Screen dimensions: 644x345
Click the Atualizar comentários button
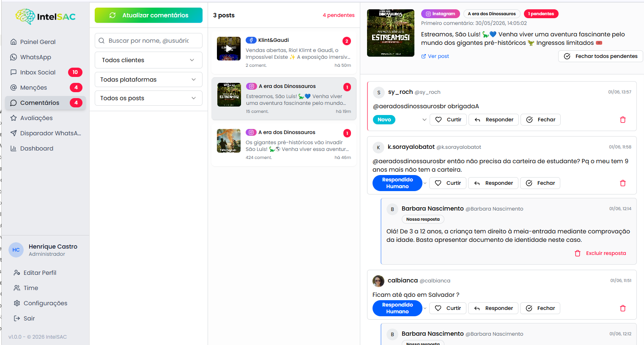pyautogui.click(x=148, y=15)
